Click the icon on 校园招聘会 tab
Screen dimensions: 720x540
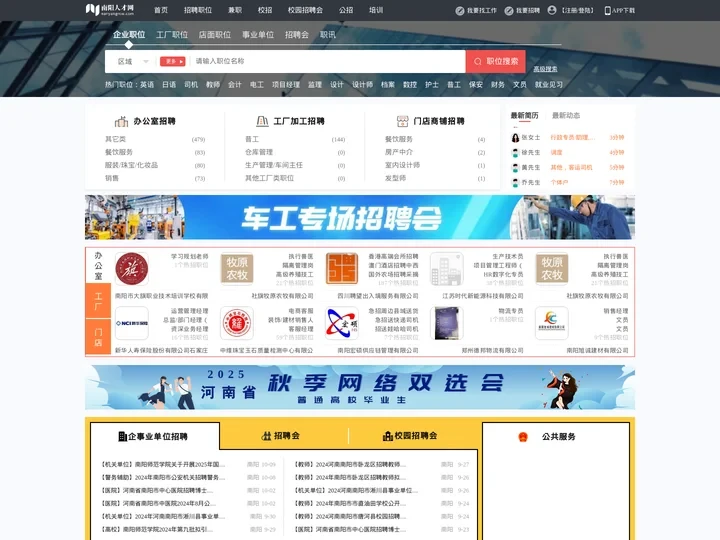[388, 436]
